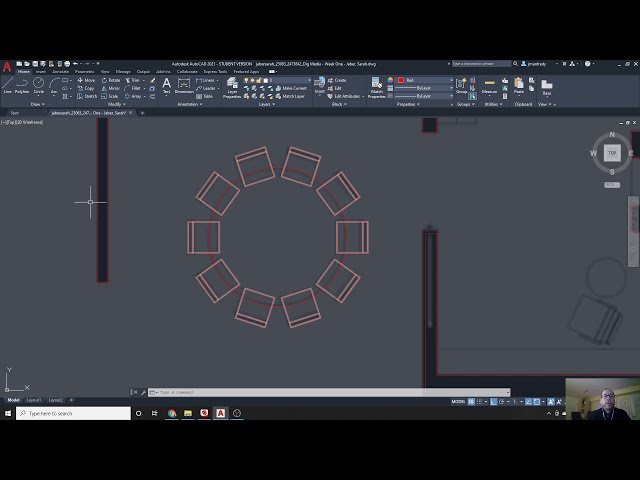Use the Mirror command

coord(111,88)
